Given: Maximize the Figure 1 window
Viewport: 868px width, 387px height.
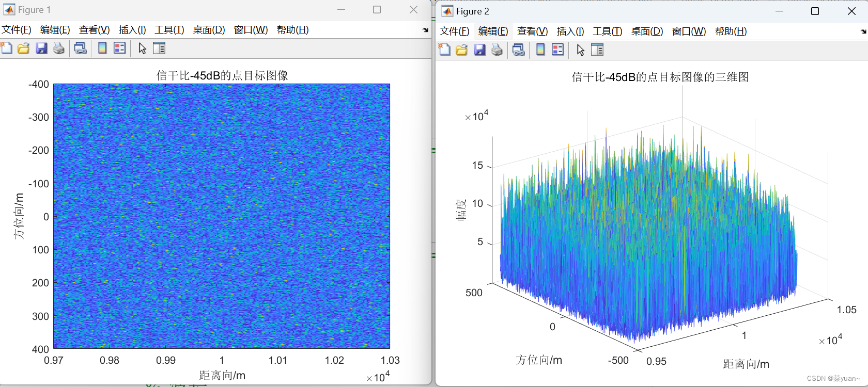Looking at the screenshot, I should 377,9.
